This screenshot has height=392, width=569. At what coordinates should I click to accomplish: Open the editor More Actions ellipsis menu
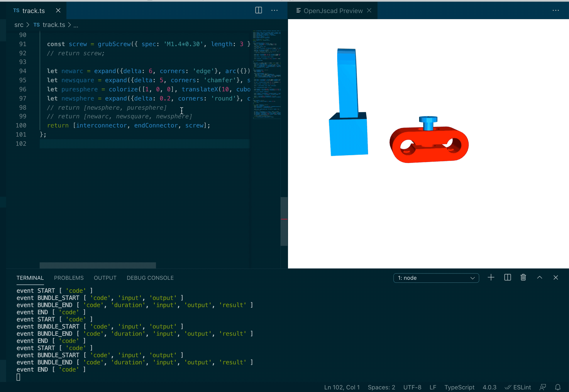[274, 10]
